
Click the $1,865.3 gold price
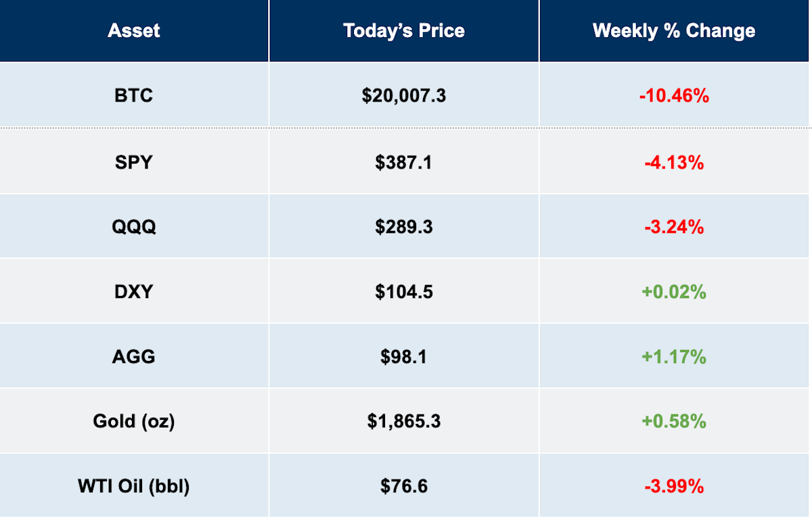[x=404, y=421]
